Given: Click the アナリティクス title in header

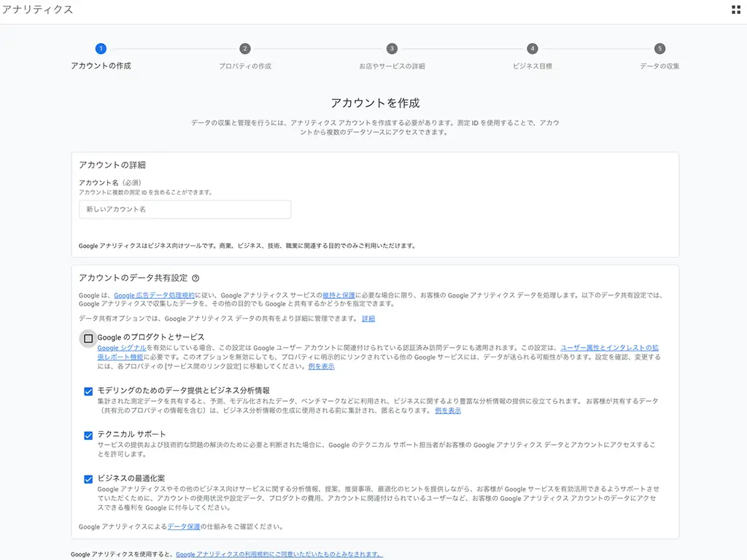Looking at the screenshot, I should click(38, 9).
